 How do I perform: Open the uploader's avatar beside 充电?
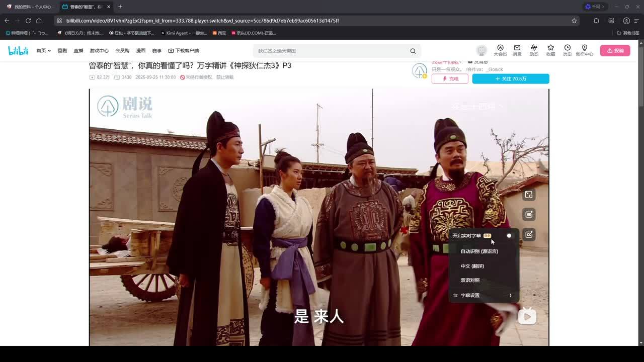(419, 71)
